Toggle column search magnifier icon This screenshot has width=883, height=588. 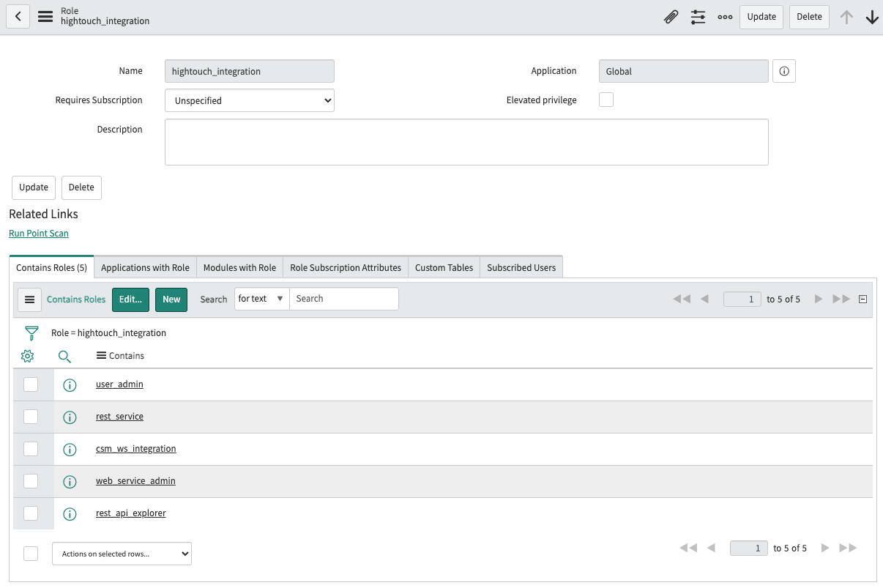point(64,357)
